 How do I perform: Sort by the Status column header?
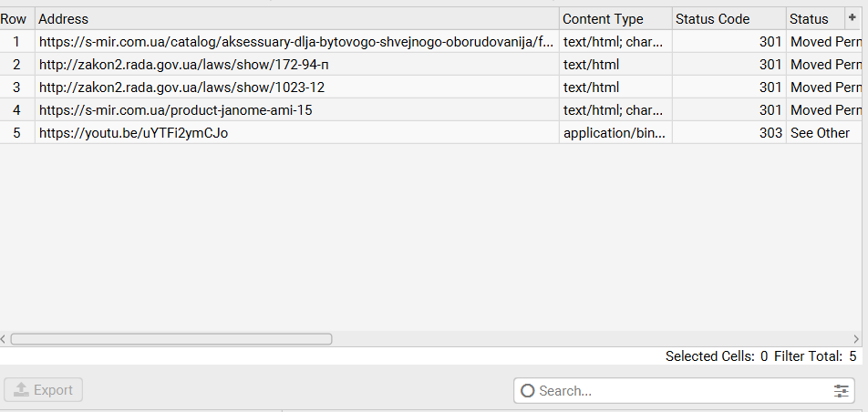coord(815,19)
